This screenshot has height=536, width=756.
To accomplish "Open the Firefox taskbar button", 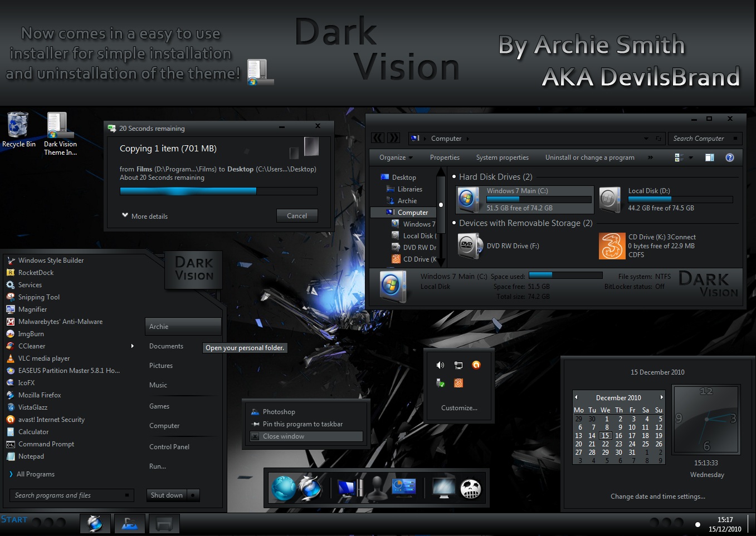I will pyautogui.click(x=95, y=524).
